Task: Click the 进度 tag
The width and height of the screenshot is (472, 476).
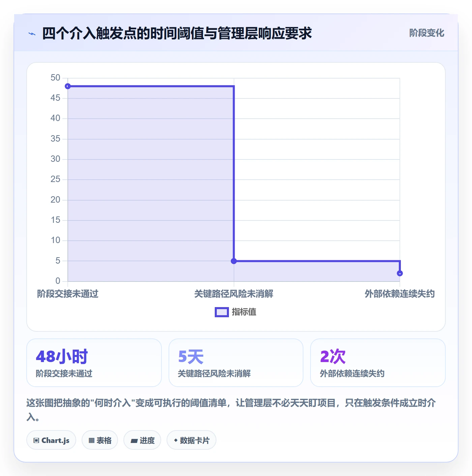Action: 142,440
